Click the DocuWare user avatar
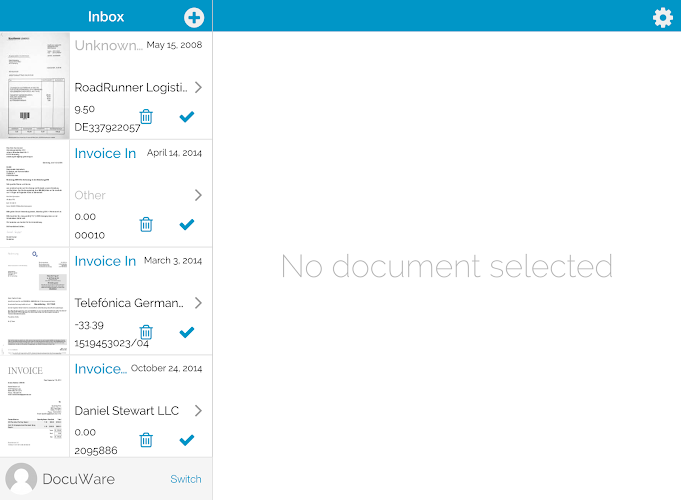Image resolution: width=681 pixels, height=500 pixels. click(21, 479)
